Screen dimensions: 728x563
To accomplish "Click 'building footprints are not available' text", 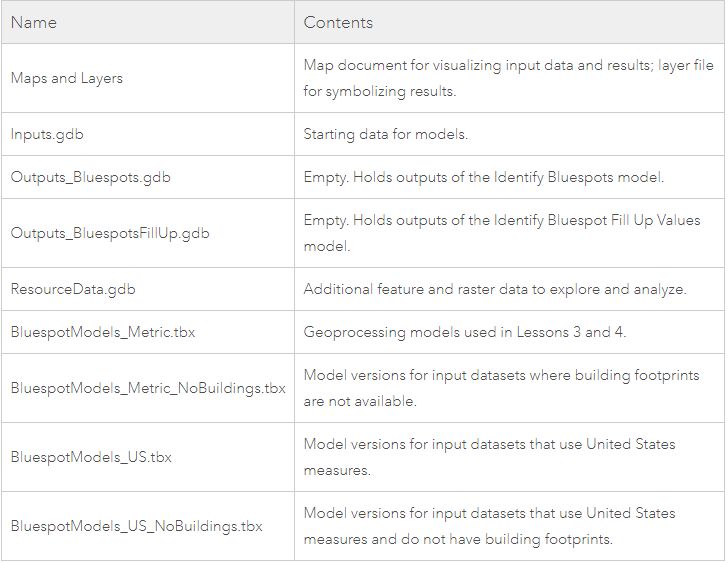I will coord(501,388).
